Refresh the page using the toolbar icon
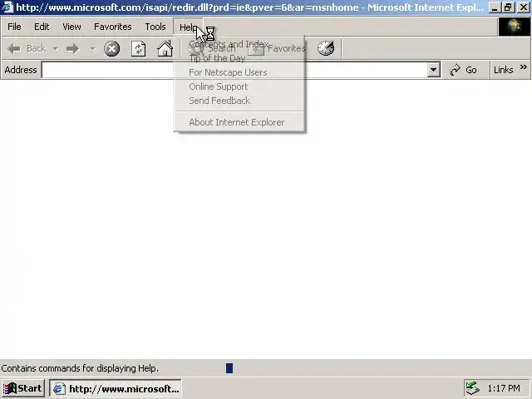The height and width of the screenshot is (399, 532). click(139, 49)
